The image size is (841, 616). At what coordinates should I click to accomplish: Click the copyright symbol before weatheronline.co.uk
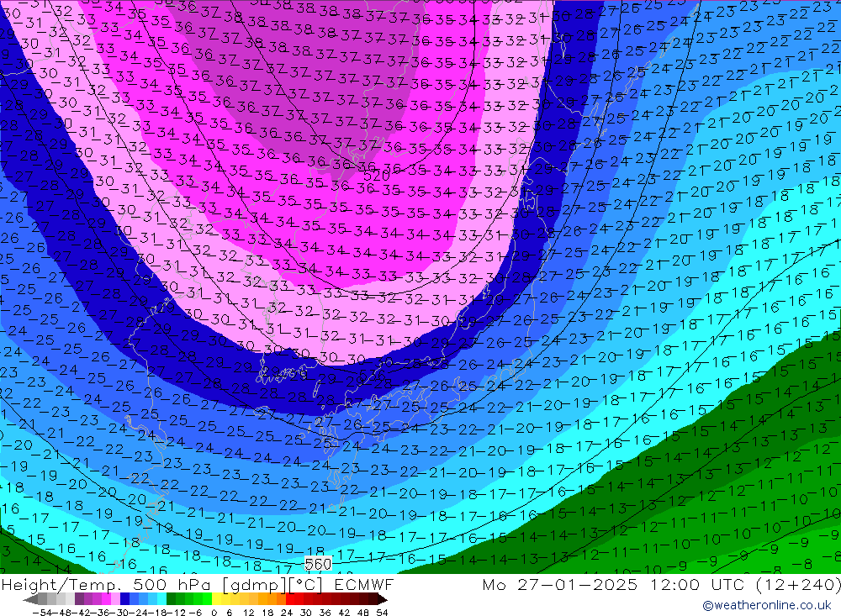[x=708, y=605]
